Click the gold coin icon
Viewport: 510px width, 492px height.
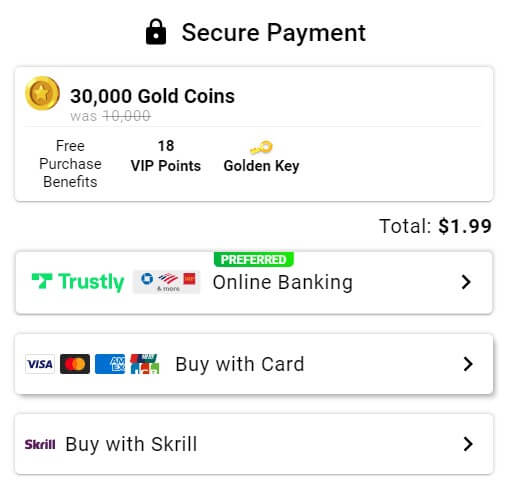tap(42, 93)
